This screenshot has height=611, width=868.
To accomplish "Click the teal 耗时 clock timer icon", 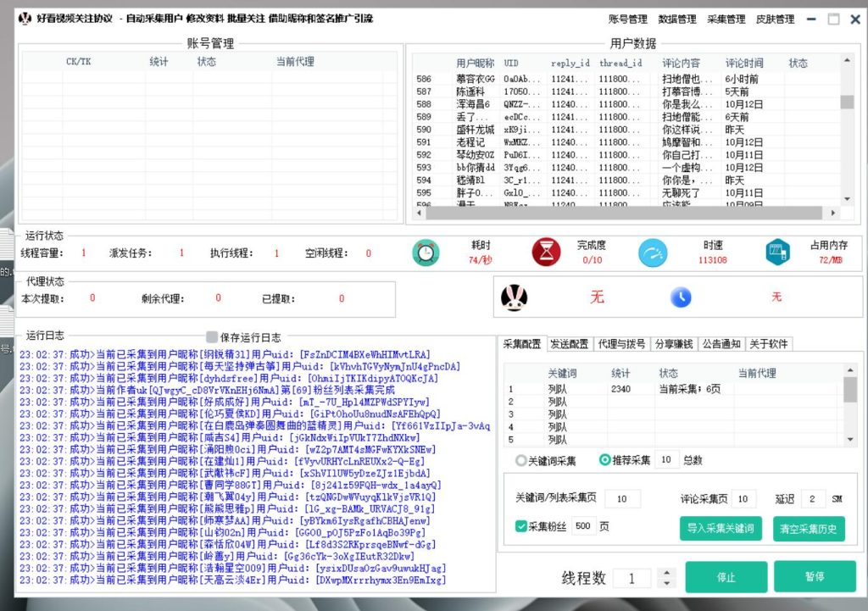I will coord(426,252).
